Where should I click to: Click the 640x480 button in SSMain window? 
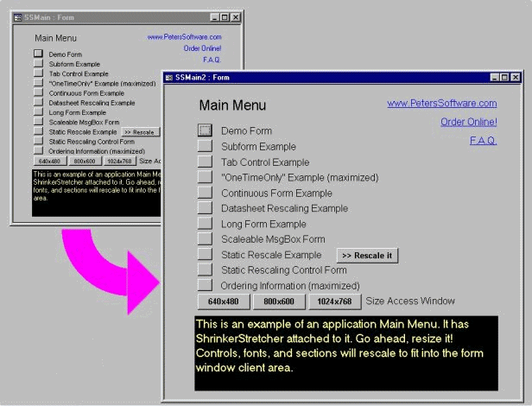point(50,162)
